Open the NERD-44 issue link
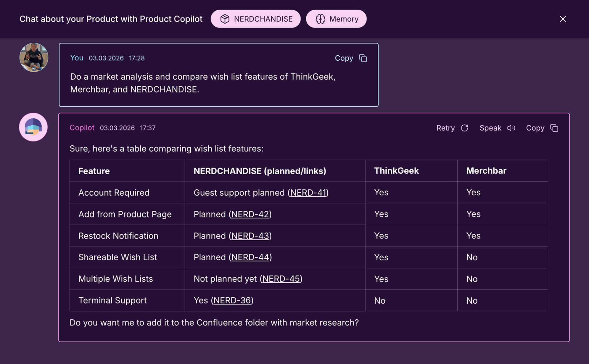 tap(250, 257)
